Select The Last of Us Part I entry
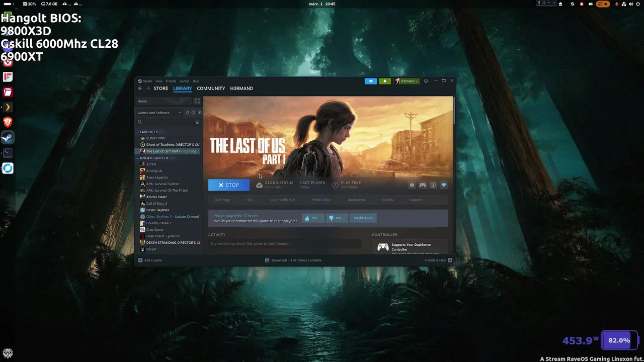644x362 pixels. coord(168,151)
